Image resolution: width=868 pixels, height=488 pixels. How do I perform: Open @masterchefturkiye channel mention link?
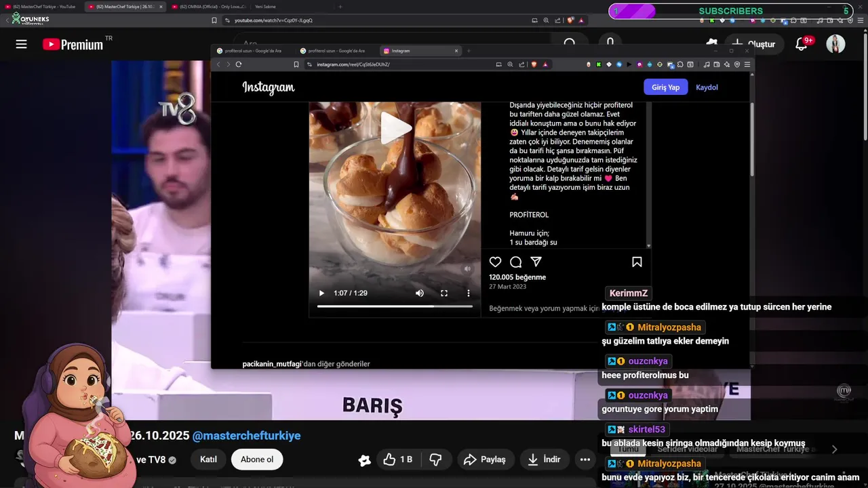coord(246,436)
